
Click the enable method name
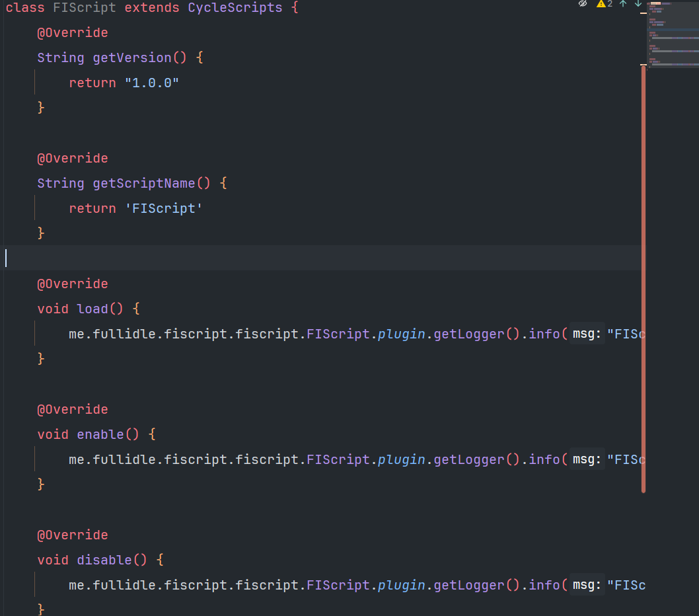pyautogui.click(x=100, y=434)
